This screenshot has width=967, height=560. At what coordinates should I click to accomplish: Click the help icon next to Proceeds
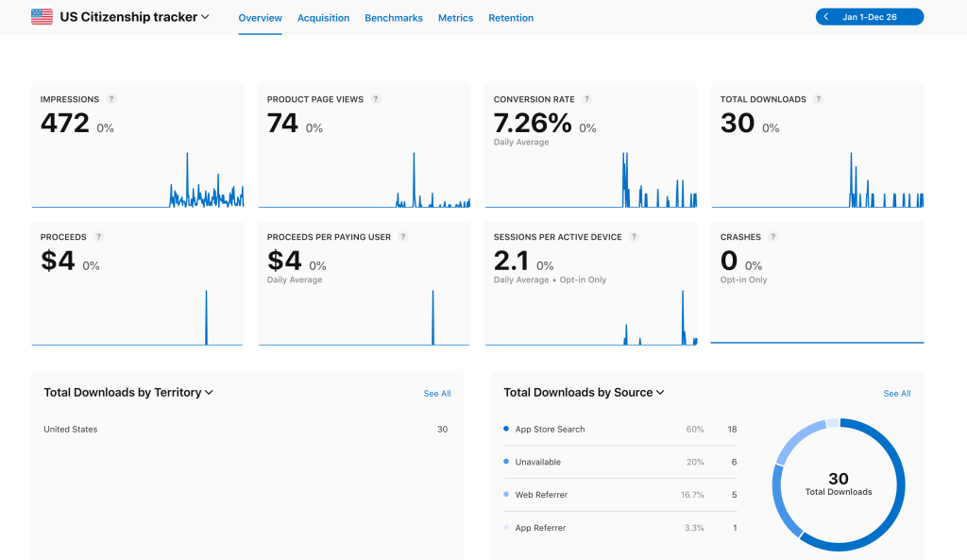tap(98, 237)
